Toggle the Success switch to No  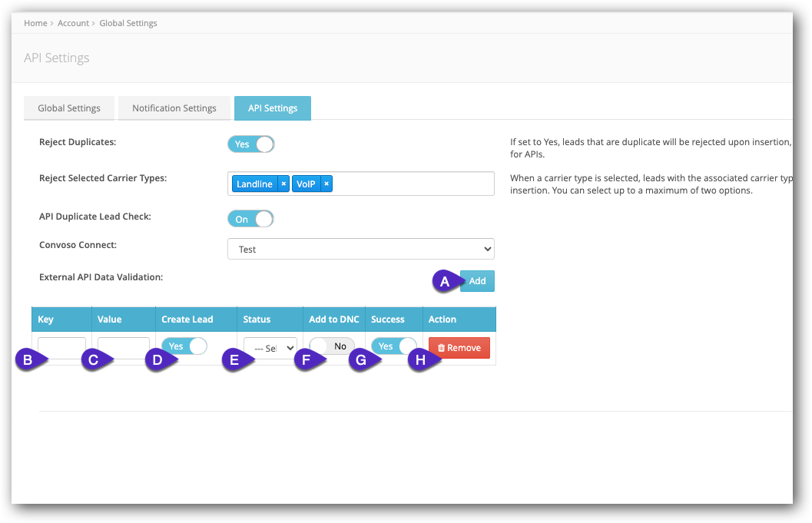393,346
